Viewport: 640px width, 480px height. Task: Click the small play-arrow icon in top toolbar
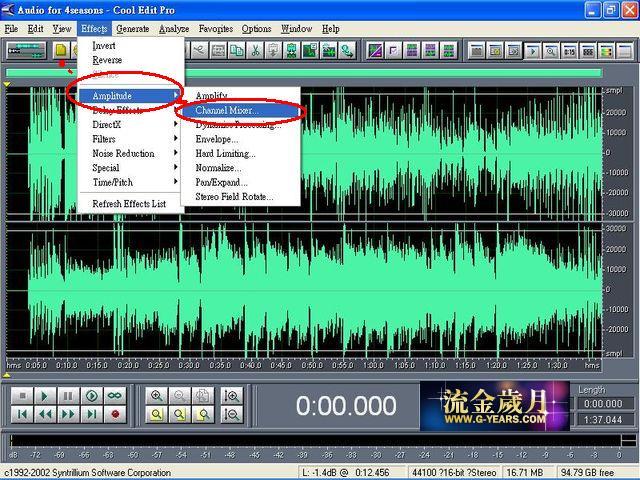coord(532,51)
